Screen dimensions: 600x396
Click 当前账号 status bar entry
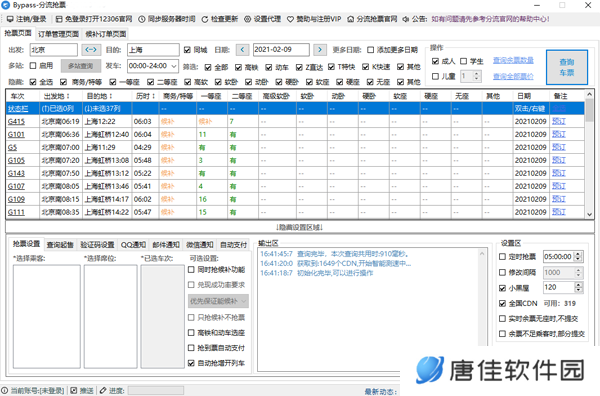pos(33,391)
